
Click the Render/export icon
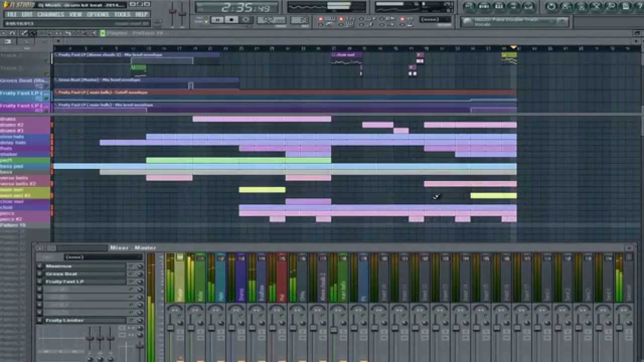(582, 7)
